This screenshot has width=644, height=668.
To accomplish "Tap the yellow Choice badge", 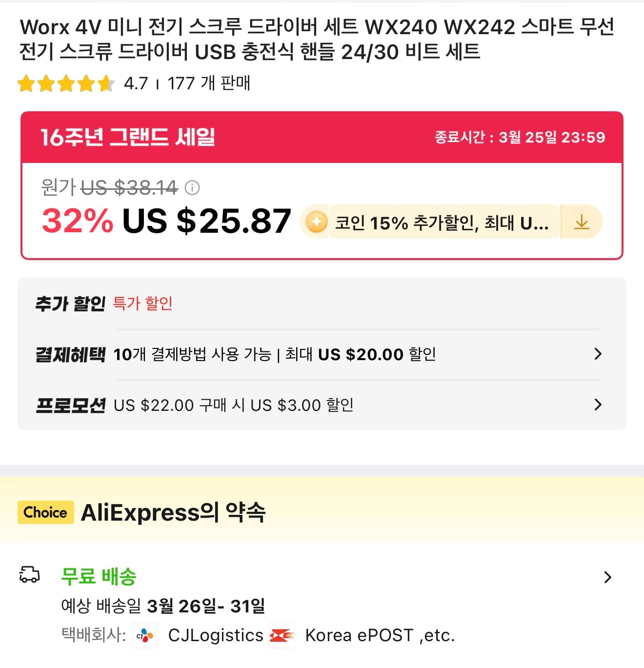I will (x=45, y=512).
